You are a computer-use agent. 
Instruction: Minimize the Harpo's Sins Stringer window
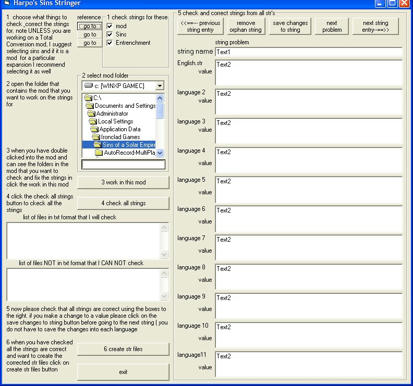(380, 3)
